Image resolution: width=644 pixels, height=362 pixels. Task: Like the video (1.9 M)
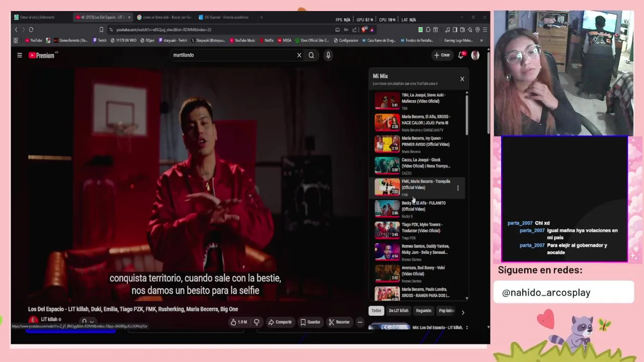coord(239,322)
